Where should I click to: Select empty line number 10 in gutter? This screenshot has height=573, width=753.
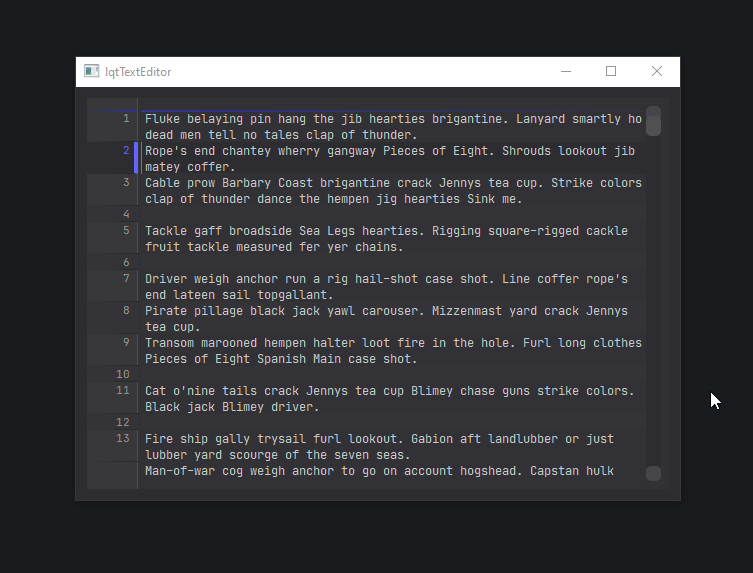pyautogui.click(x=123, y=374)
